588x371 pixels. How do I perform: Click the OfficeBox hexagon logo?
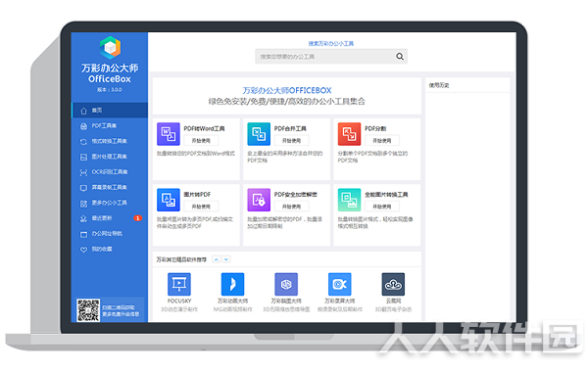[x=110, y=48]
